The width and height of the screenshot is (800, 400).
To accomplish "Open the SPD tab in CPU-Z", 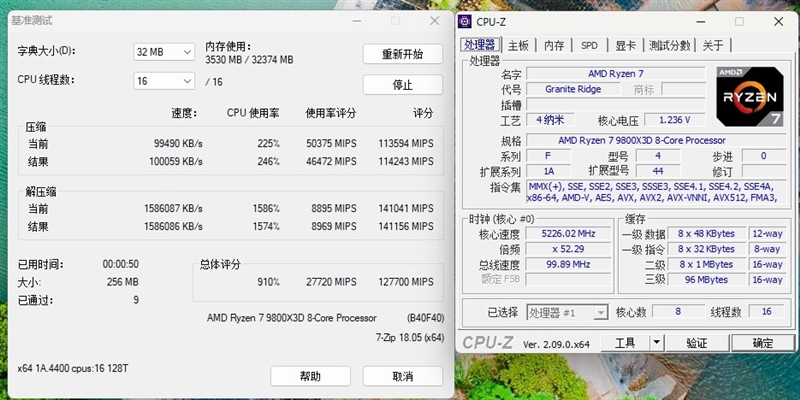I will coord(589,45).
